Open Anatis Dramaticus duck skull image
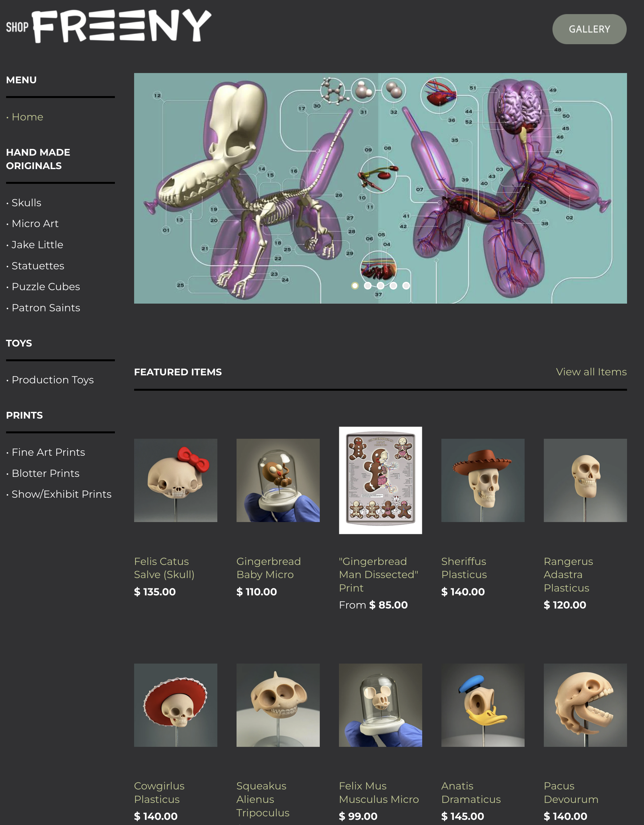Viewport: 644px width, 825px height. [483, 705]
